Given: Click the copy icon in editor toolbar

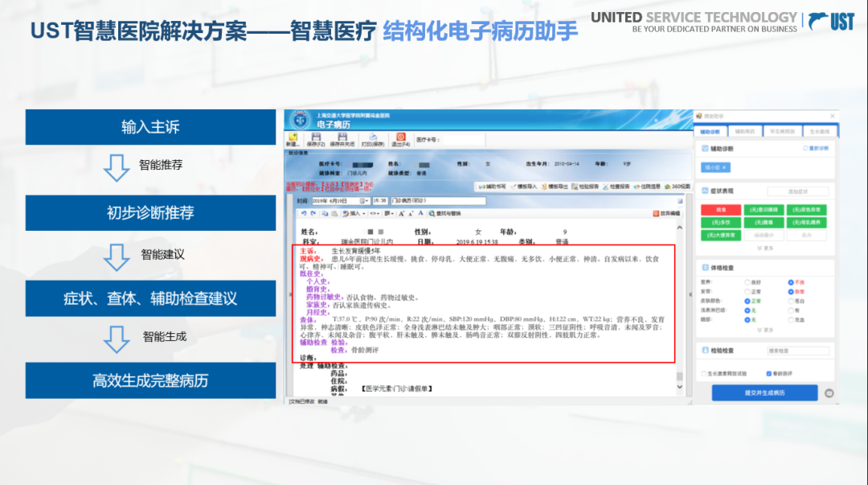Looking at the screenshot, I should click(325, 213).
